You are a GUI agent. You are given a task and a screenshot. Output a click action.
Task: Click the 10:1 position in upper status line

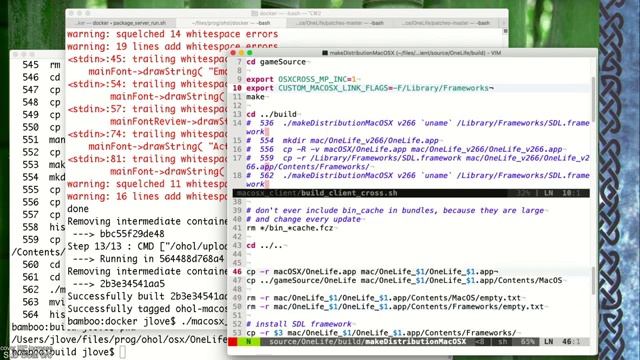[571, 193]
